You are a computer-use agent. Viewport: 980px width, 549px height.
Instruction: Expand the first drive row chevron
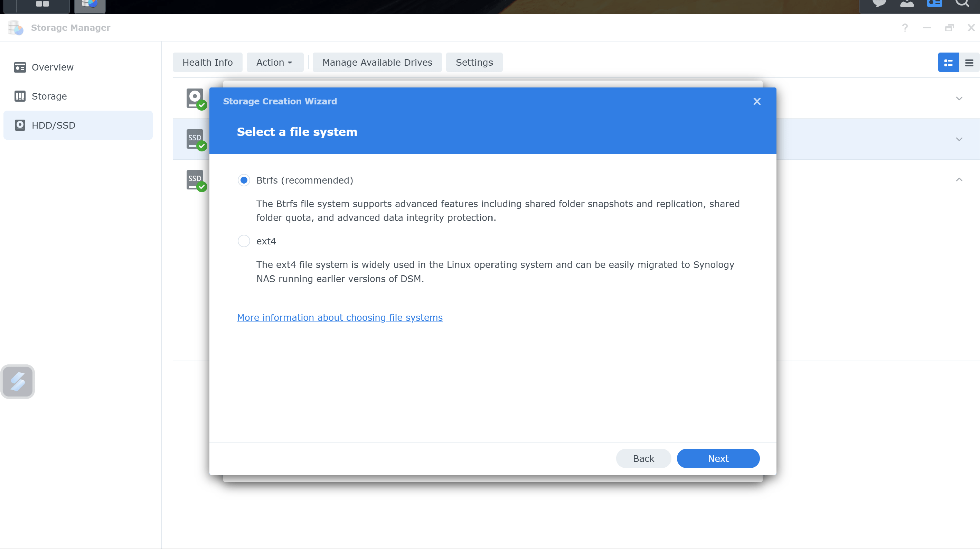tap(959, 98)
